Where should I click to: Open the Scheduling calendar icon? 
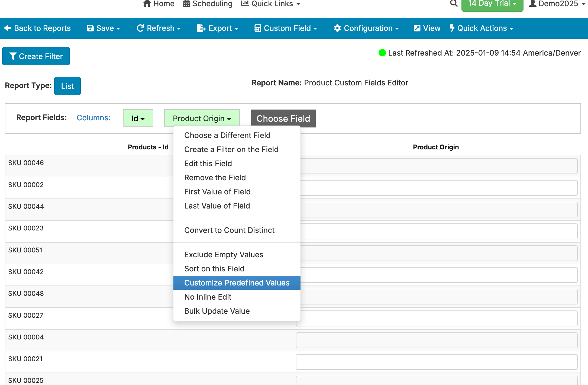[x=186, y=4]
